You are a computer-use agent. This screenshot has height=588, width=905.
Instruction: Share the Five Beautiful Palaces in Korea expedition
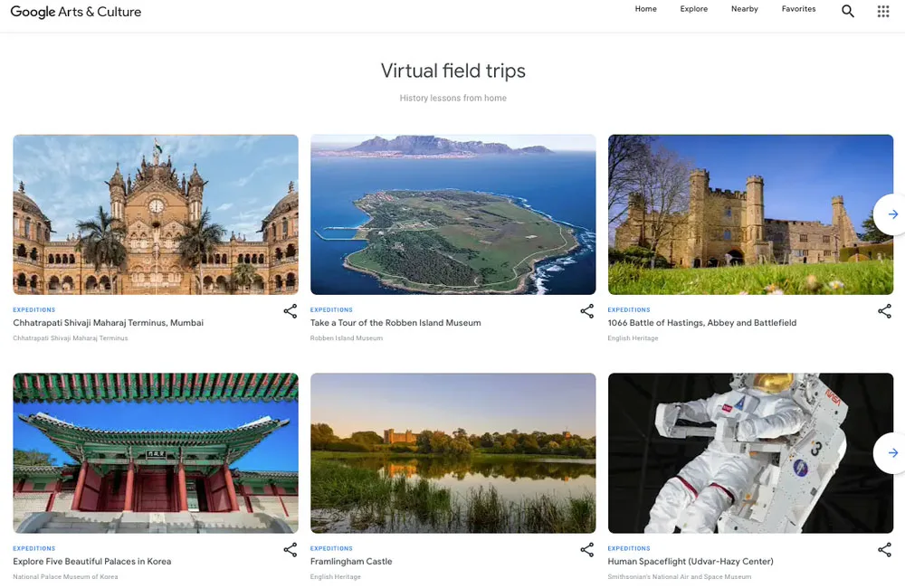point(290,550)
